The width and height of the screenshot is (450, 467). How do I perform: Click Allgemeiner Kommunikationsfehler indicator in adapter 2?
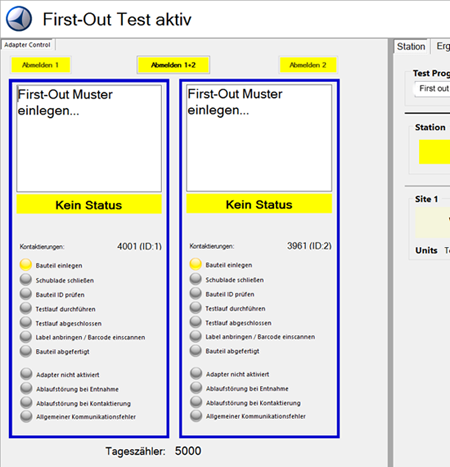pos(196,416)
